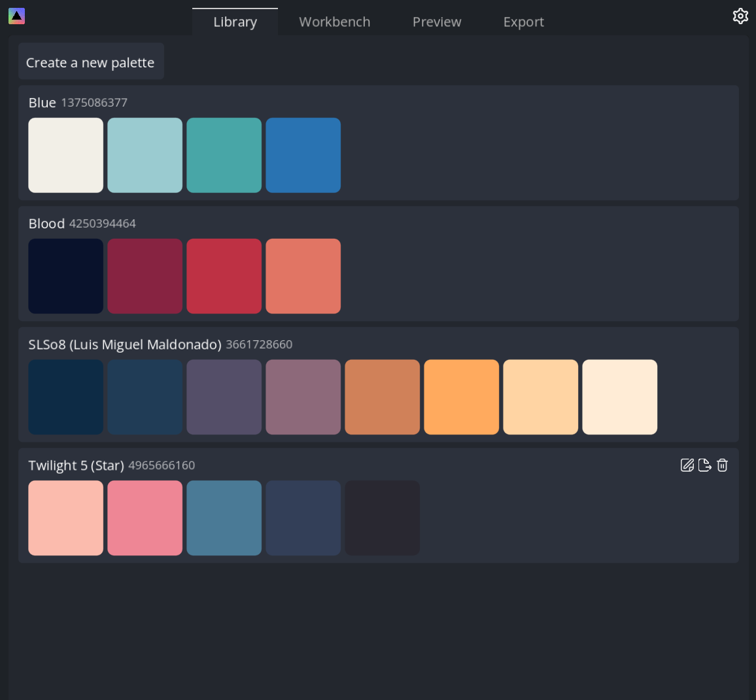Click the pink swatch in Twilight 5
Image resolution: width=756 pixels, height=700 pixels.
(145, 517)
